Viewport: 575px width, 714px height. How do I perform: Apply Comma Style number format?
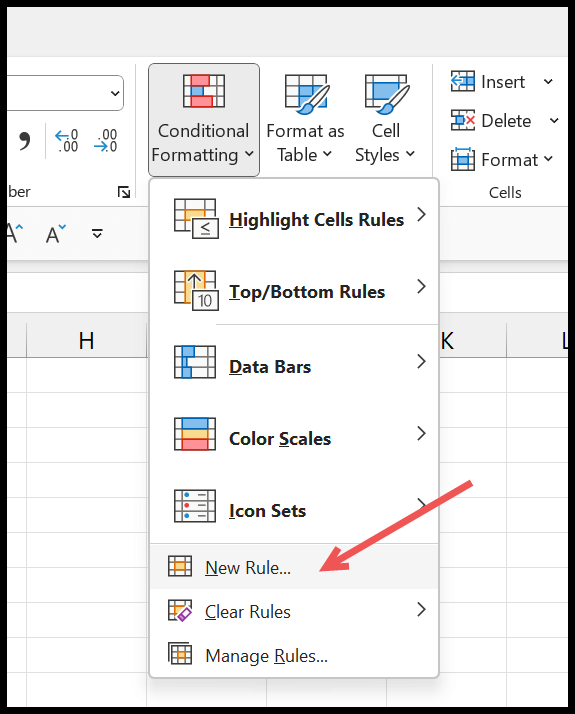coord(25,141)
